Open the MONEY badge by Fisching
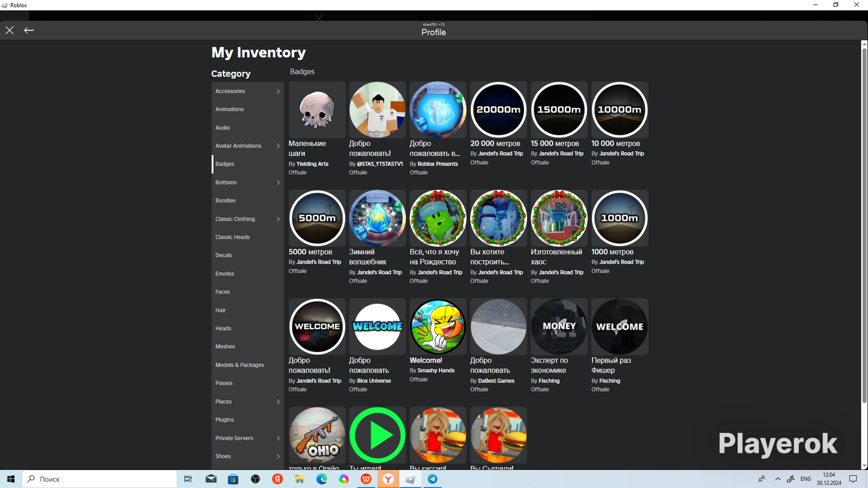This screenshot has width=868, height=488. [559, 326]
